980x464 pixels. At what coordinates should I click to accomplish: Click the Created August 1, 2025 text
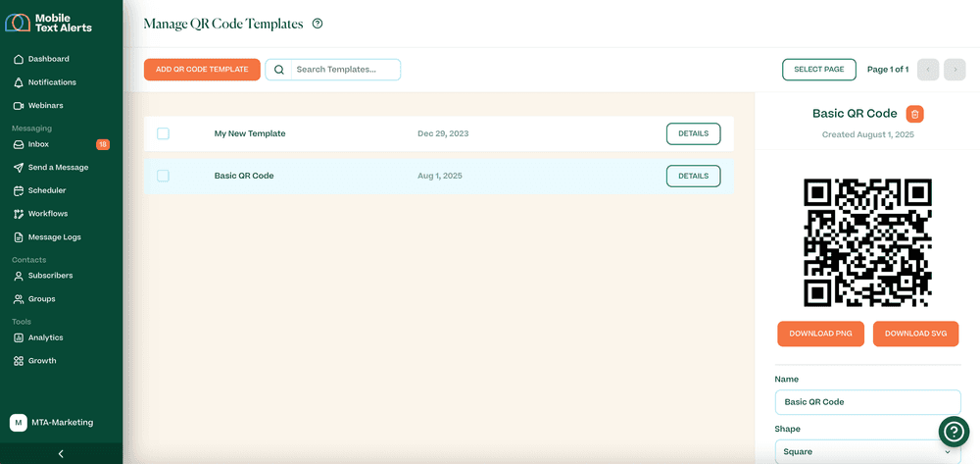(x=867, y=134)
